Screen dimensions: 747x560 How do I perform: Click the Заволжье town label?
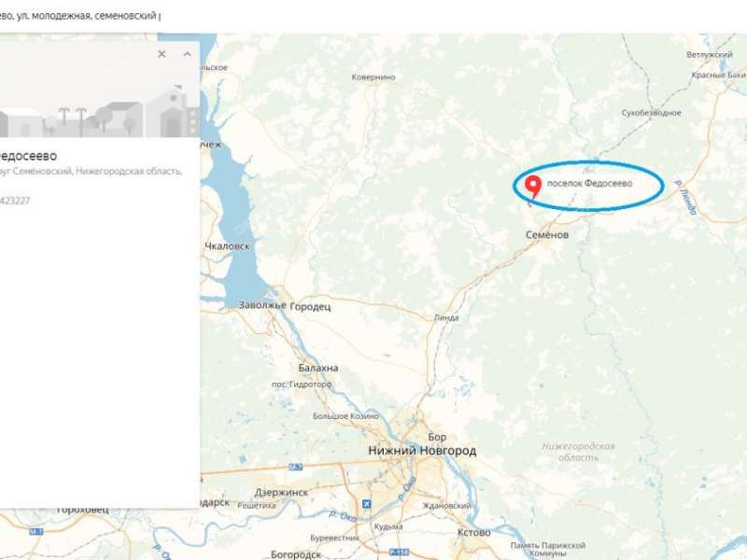pyautogui.click(x=262, y=305)
